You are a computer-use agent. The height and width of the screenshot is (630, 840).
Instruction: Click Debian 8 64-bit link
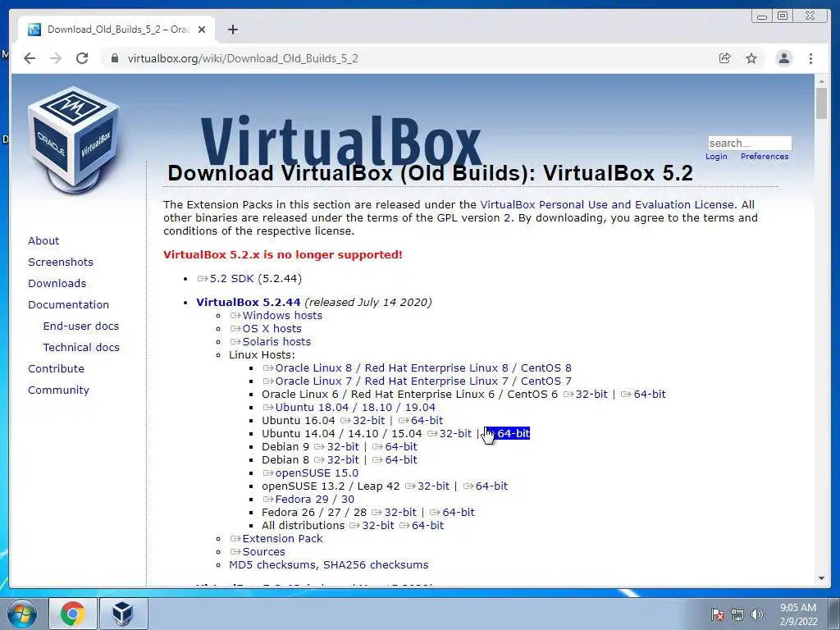click(395, 459)
